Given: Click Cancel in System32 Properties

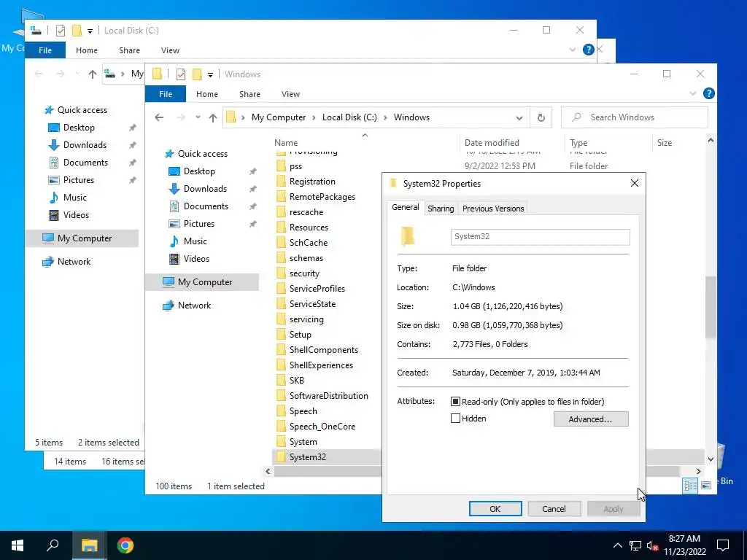Looking at the screenshot, I should (554, 508).
